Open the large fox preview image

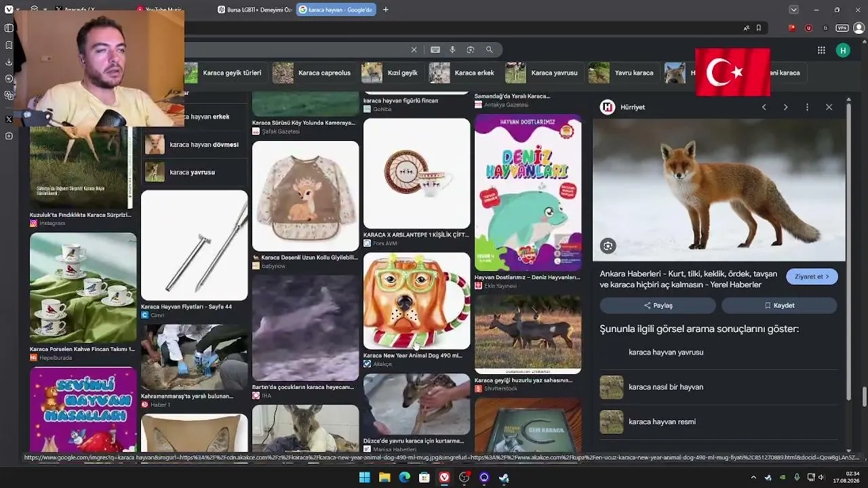pyautogui.click(x=719, y=190)
